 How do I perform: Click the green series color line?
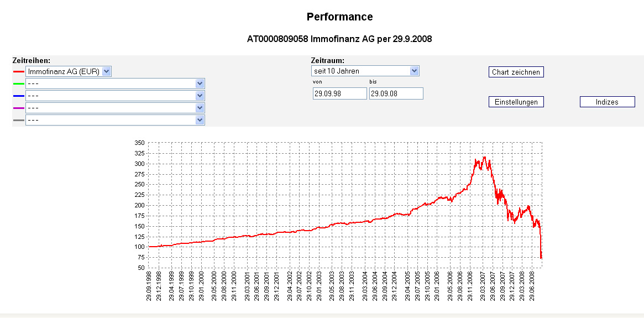pos(18,84)
